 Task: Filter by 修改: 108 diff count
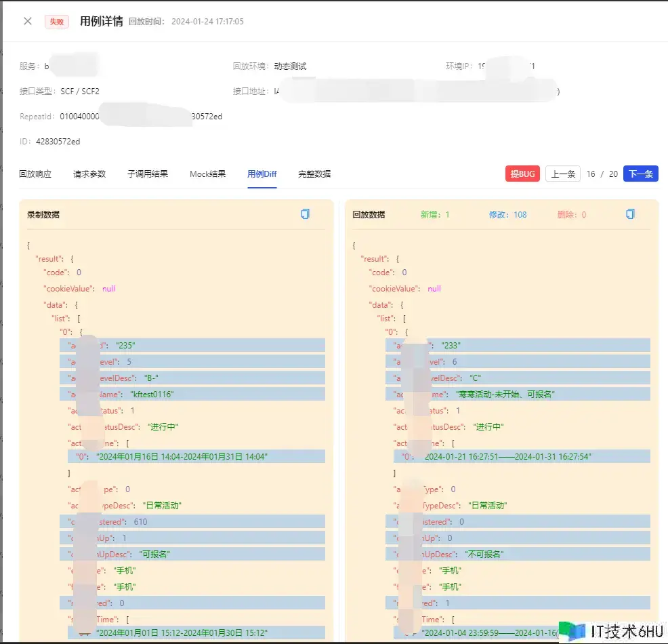pyautogui.click(x=507, y=215)
